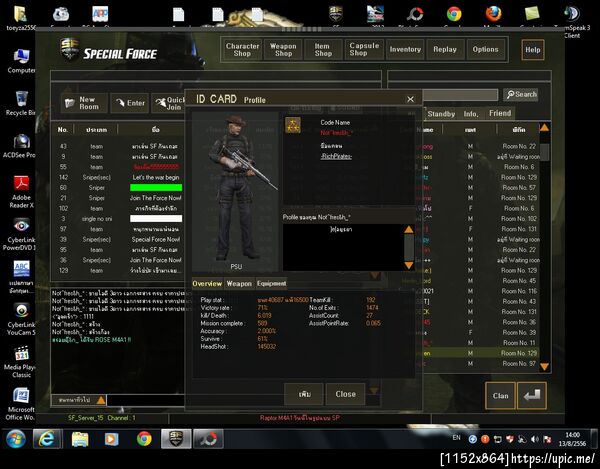Image resolution: width=600 pixels, height=469 pixels.
Task: Open the Microsoft Office Word desktop icon
Action: [x=20, y=404]
